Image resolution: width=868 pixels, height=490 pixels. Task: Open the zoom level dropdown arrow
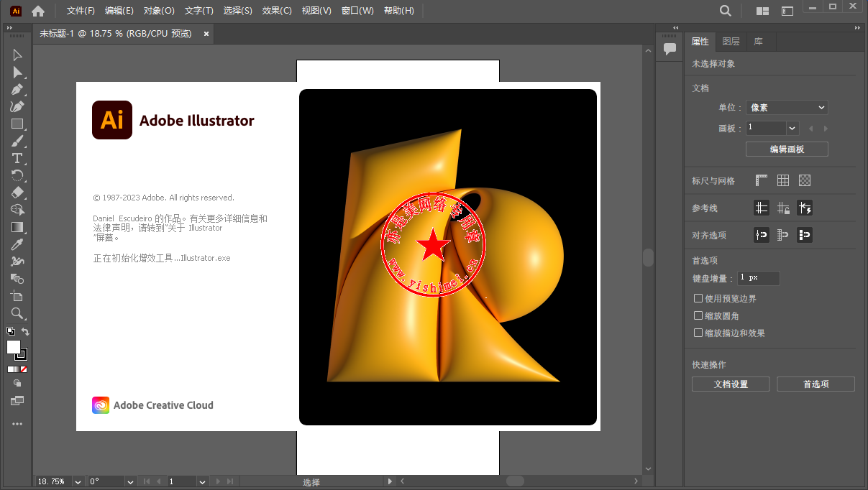(77, 481)
